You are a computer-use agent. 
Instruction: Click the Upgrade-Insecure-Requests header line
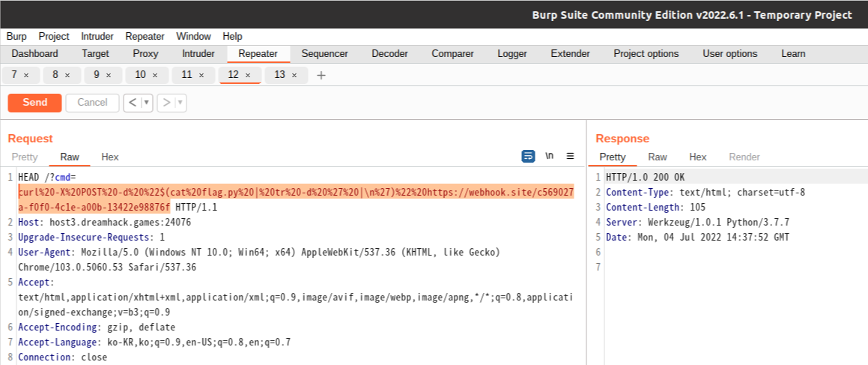91,238
